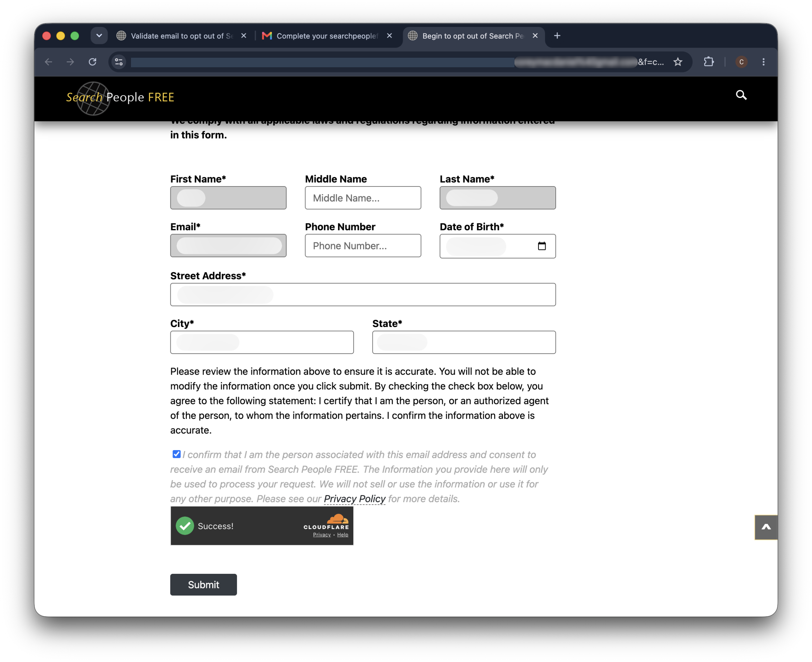Expand the tab search dropdown arrow

99,36
